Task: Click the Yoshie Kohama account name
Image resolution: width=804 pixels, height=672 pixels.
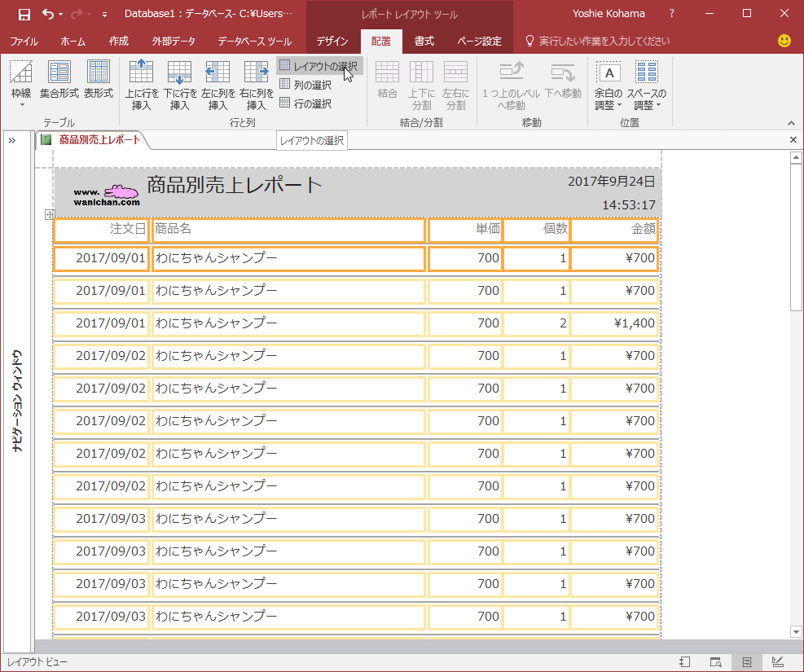Action: click(608, 14)
